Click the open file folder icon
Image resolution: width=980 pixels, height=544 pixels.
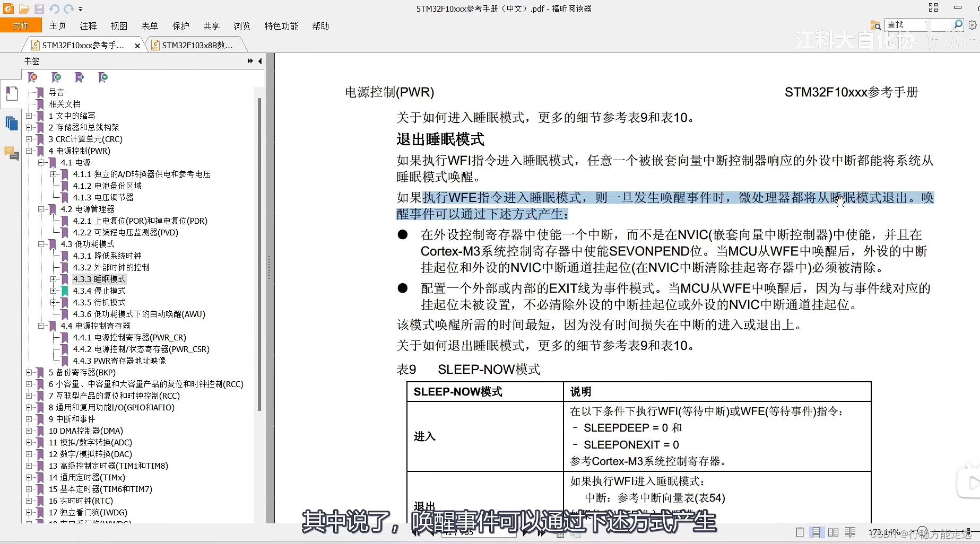[x=24, y=9]
